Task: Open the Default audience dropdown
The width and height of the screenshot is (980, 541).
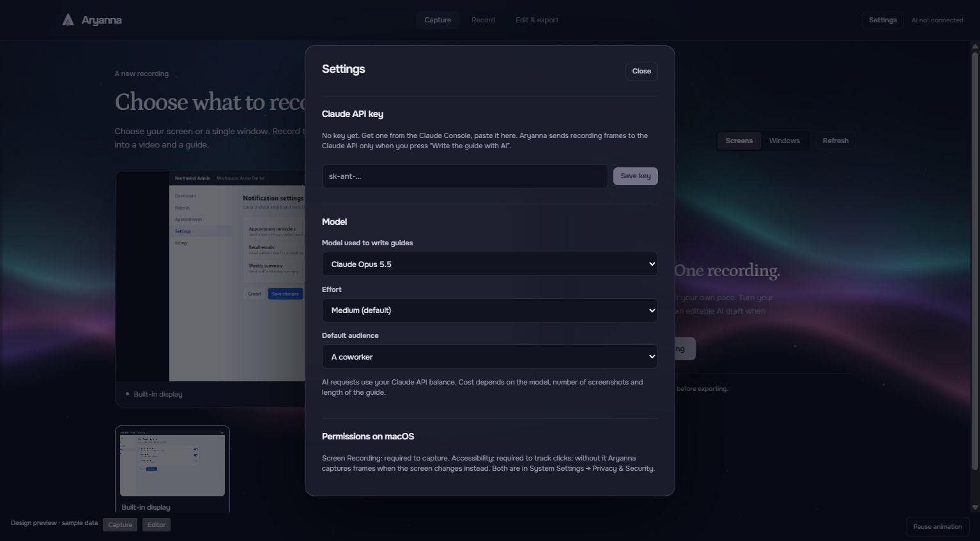Action: point(489,356)
